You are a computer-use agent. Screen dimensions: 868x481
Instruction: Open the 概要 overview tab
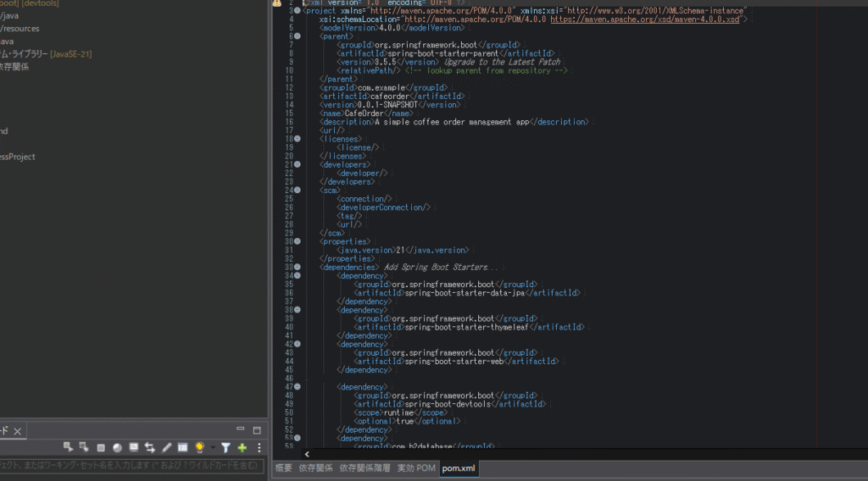[283, 468]
